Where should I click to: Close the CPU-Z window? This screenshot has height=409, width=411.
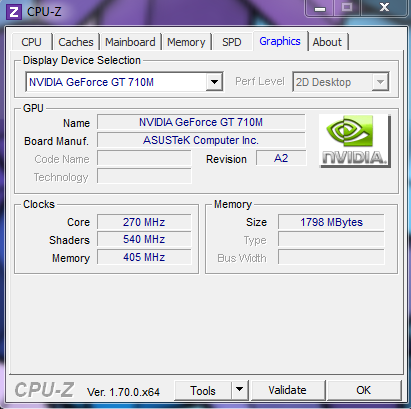point(384,8)
